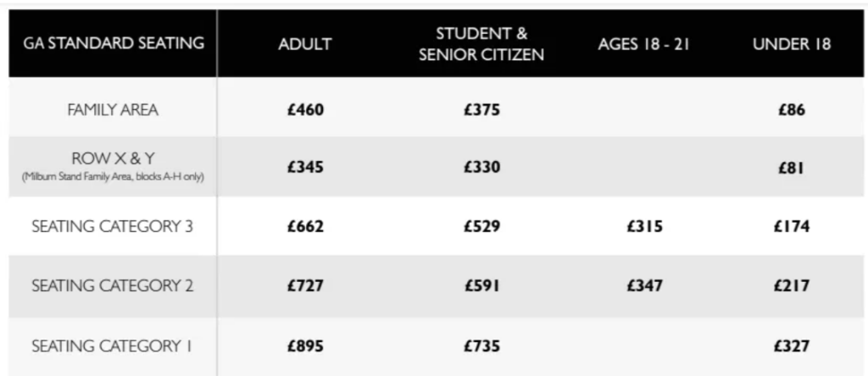Click the £662 Category 3 adult price
This screenshot has height=376, width=868.
pos(305,227)
